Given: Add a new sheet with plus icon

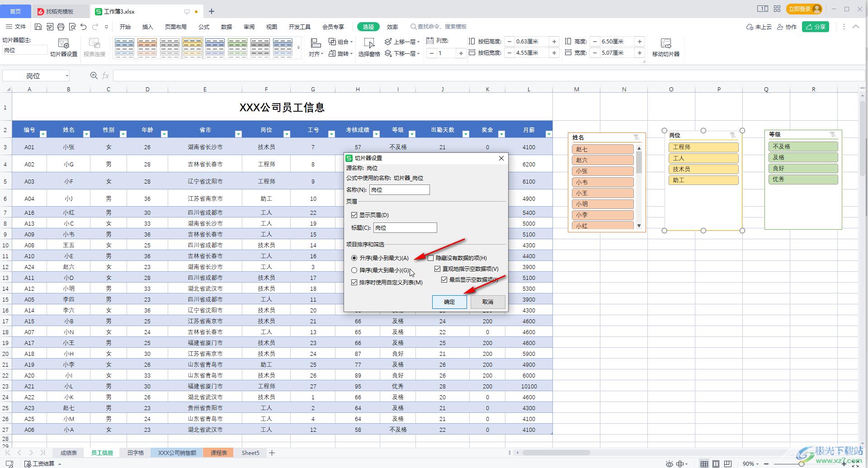Looking at the screenshot, I should pos(272,453).
